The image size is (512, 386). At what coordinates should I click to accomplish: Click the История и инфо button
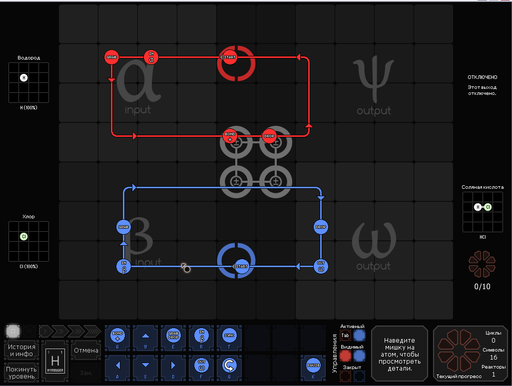[x=21, y=350]
